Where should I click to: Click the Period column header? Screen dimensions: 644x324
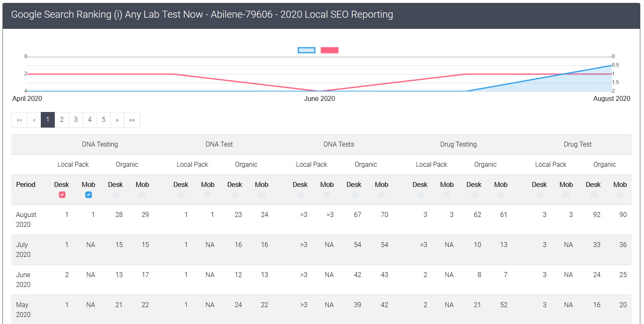pos(26,184)
